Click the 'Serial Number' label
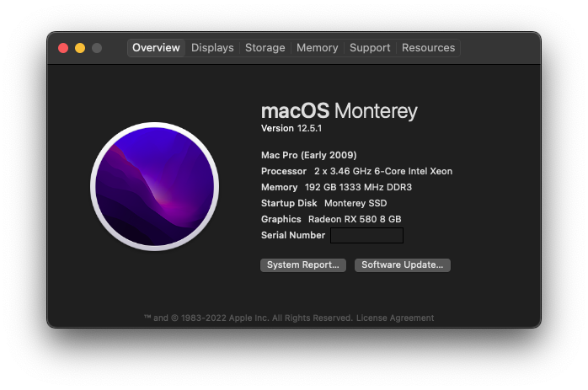The width and height of the screenshot is (588, 390). 293,235
